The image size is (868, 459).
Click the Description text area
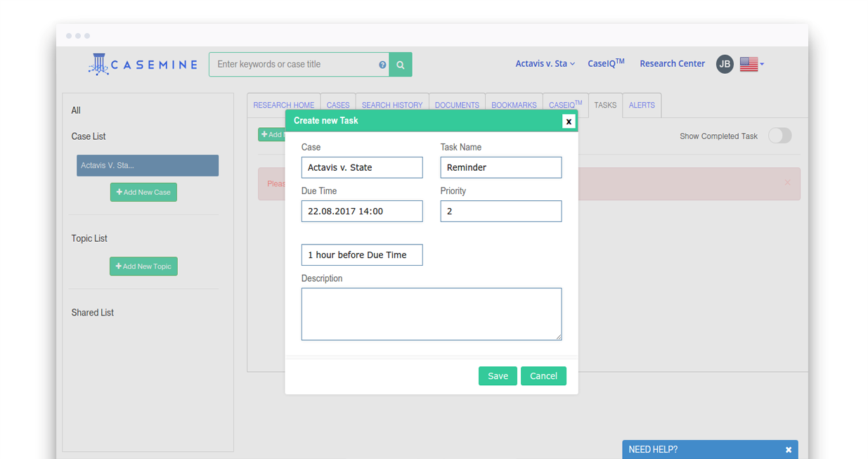click(432, 314)
